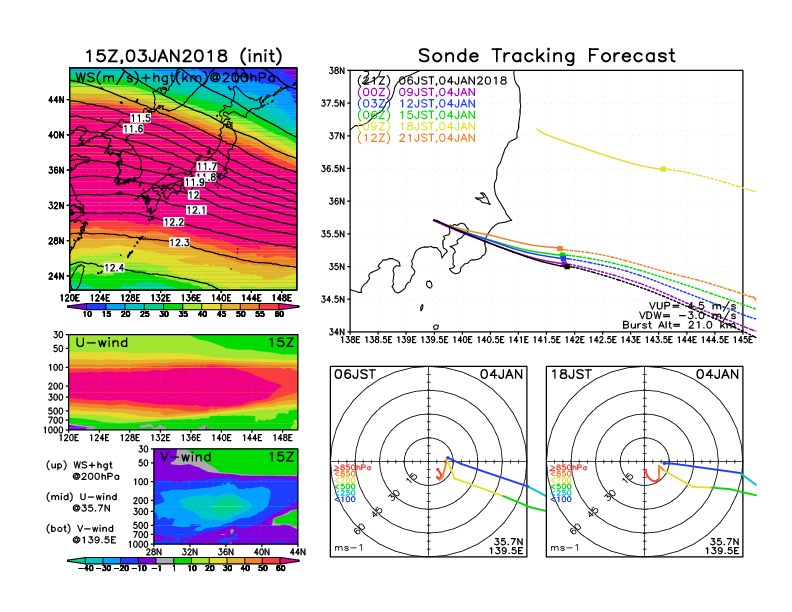The width and height of the screenshot is (792, 612).
Task: Click the 'ms-1' unit label in the 18JST hodograph
Action: pos(565,548)
